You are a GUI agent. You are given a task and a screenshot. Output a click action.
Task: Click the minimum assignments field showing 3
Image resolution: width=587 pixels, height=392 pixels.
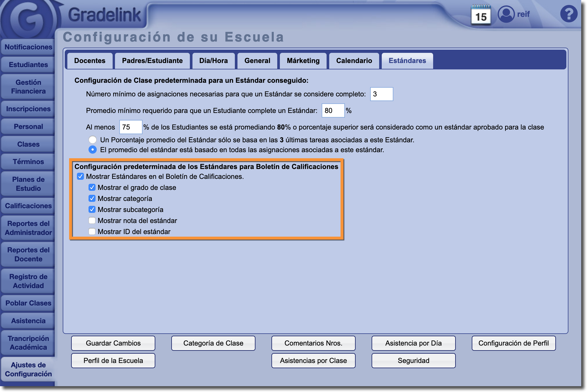381,94
